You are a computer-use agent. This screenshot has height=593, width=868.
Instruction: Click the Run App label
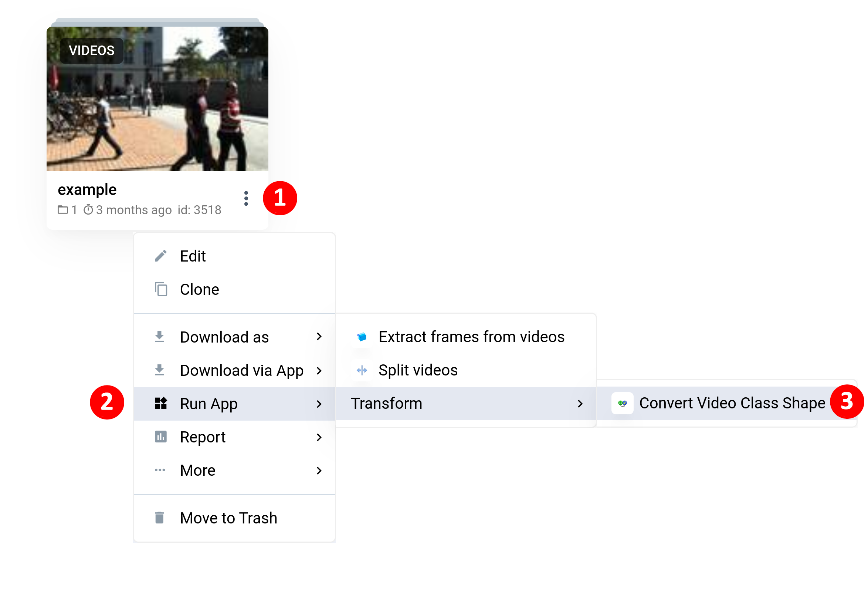coord(209,404)
